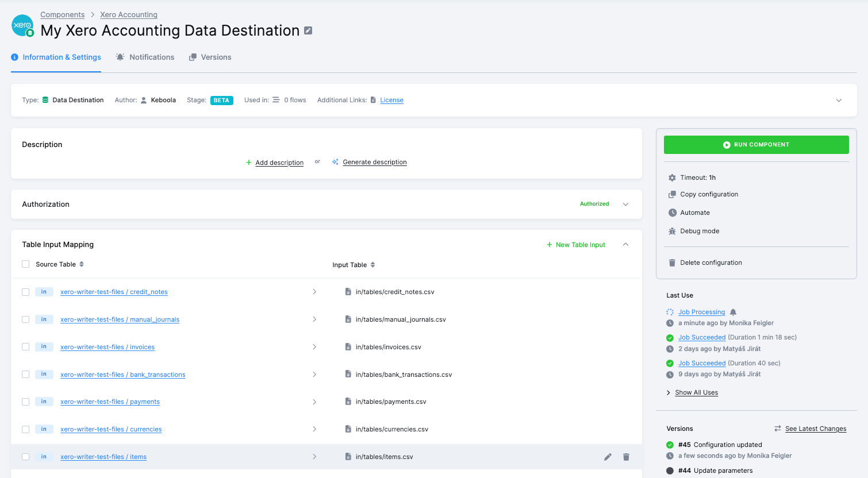Click the delete trash icon on the items row
Screen dimensions: 868x478
click(x=626, y=456)
